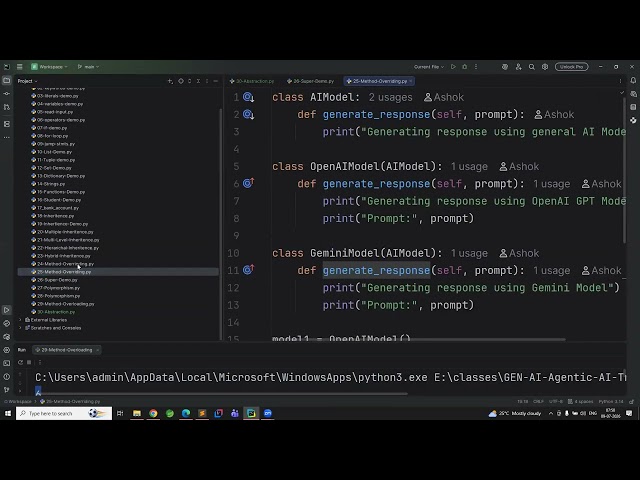This screenshot has height=480, width=640.
Task: Open the Pull Requests tool window icon
Action: [7, 107]
